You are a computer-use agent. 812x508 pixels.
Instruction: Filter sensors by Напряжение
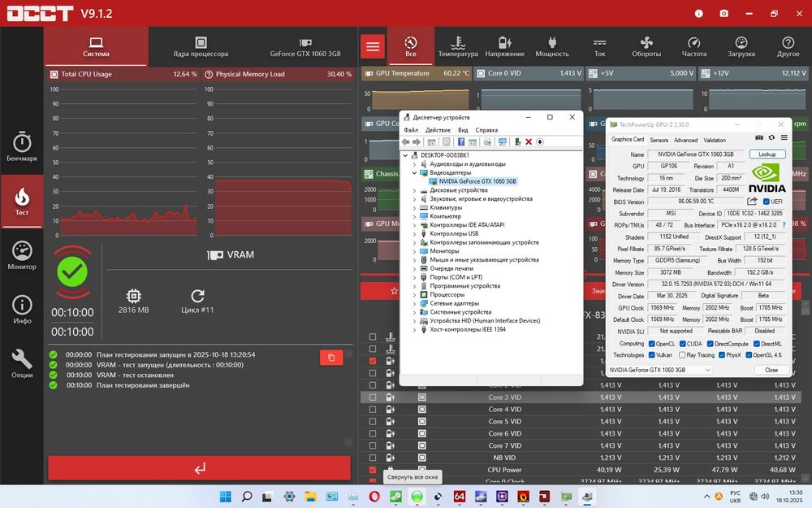(504, 46)
